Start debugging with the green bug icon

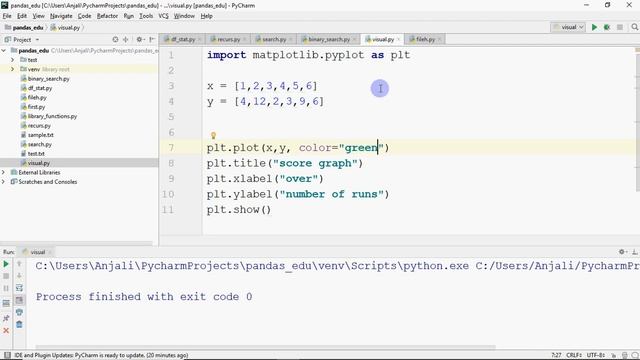(607, 27)
